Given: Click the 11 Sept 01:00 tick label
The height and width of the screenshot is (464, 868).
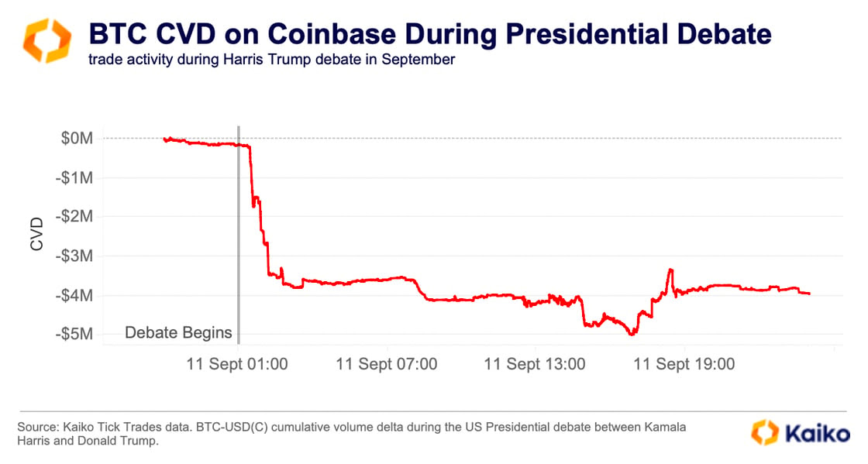Looking at the screenshot, I should pyautogui.click(x=237, y=364).
